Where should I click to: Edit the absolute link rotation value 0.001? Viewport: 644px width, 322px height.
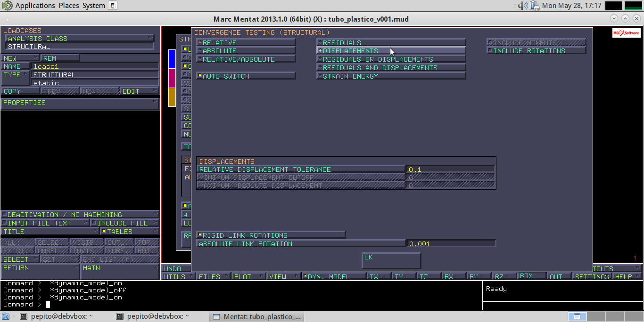point(450,243)
